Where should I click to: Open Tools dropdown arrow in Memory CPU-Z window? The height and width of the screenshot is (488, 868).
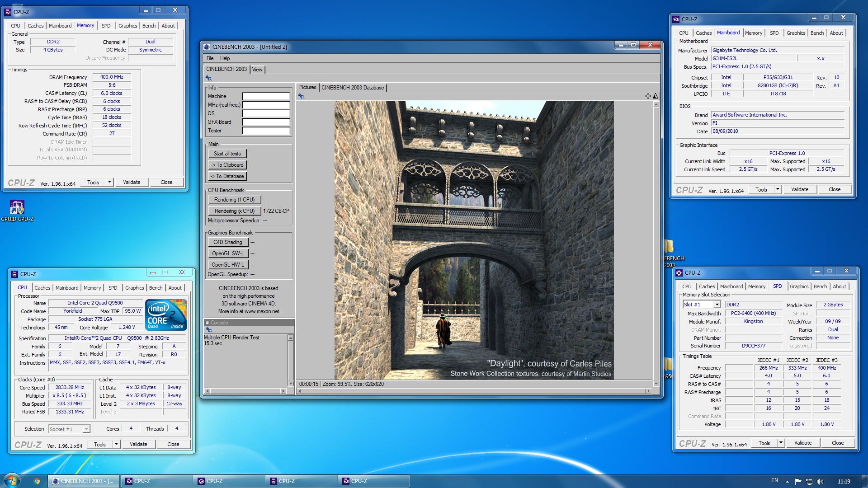(109, 182)
